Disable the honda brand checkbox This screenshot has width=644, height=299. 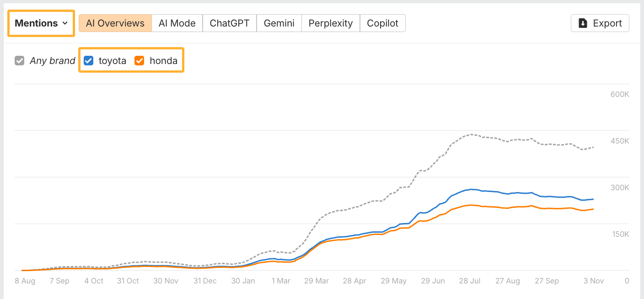click(140, 60)
